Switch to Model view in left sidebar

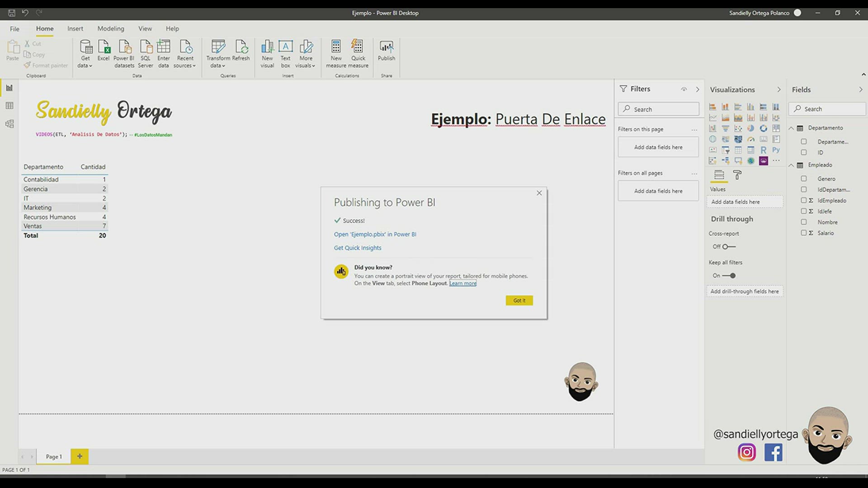click(x=9, y=124)
